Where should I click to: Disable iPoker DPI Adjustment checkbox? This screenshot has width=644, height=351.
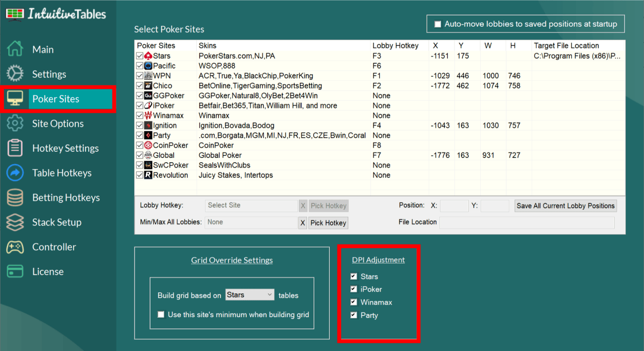(353, 289)
